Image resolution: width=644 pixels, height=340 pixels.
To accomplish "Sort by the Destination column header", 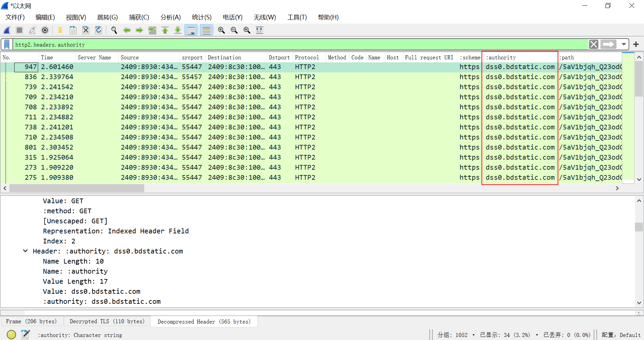I will pos(236,58).
